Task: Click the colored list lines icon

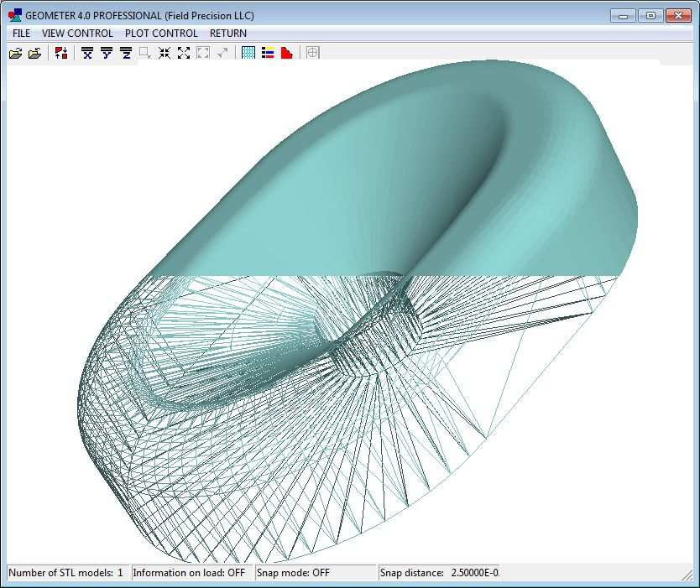Action: (268, 54)
